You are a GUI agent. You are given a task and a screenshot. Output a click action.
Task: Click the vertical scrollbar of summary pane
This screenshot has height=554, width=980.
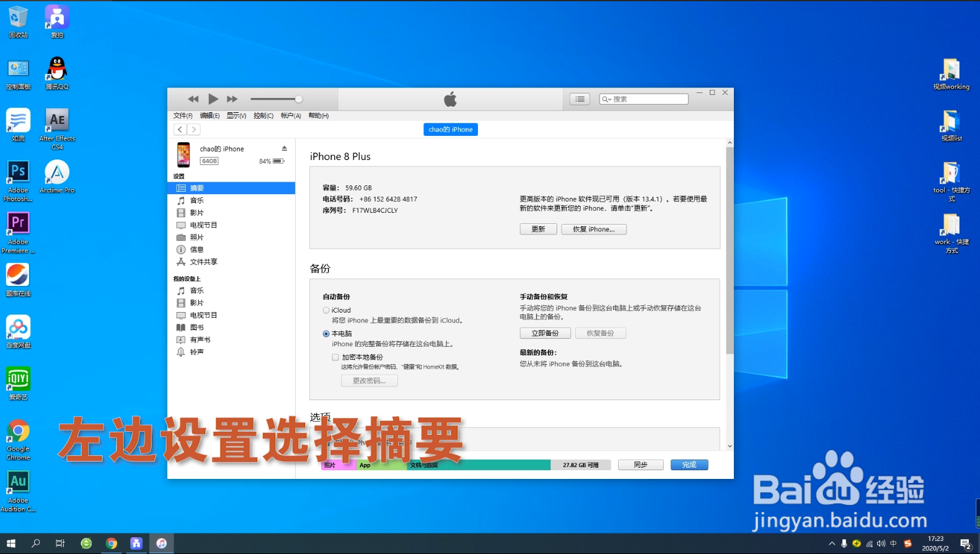pos(730,251)
